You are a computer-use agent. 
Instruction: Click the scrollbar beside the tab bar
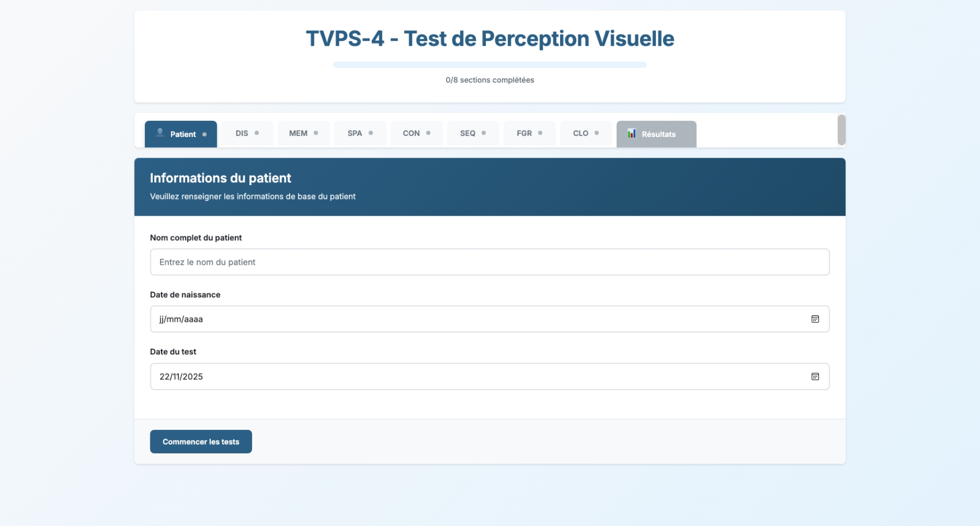point(841,130)
